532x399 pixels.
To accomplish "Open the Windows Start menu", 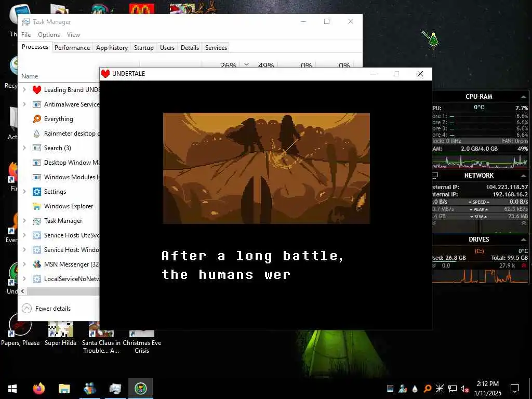I will (x=12, y=389).
